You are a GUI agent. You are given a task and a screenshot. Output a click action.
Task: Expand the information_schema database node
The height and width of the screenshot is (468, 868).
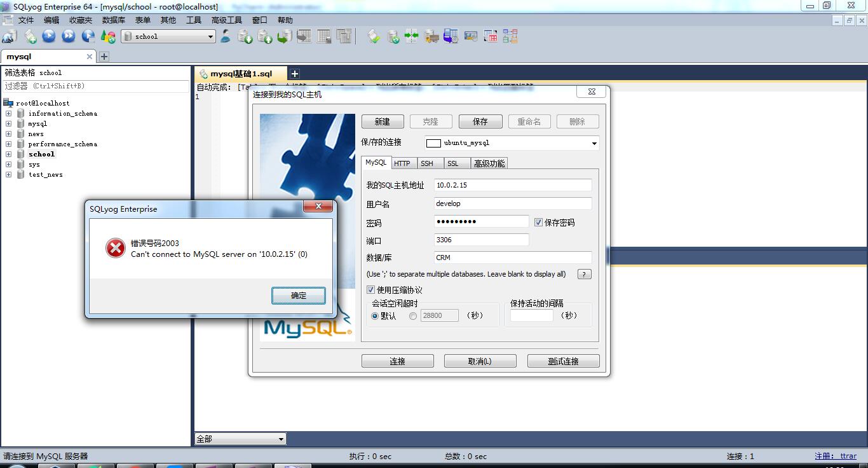[x=9, y=113]
